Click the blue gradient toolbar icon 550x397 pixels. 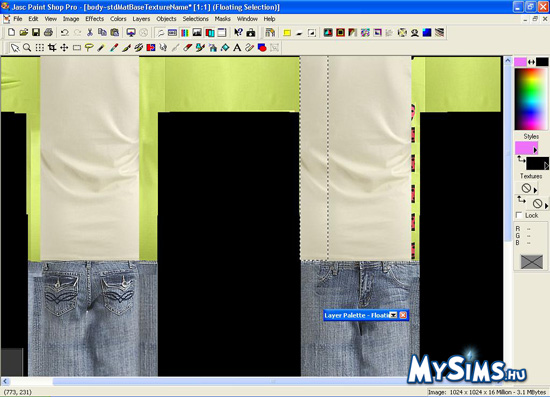point(427,33)
